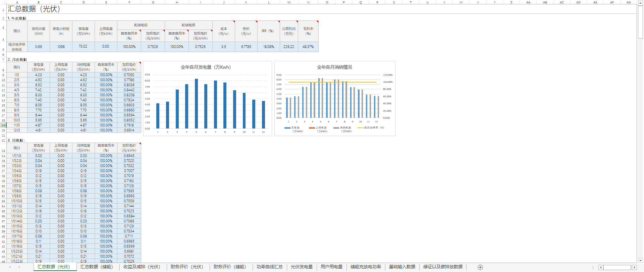Click horizontal scrollbar right arrow

tap(634, 267)
